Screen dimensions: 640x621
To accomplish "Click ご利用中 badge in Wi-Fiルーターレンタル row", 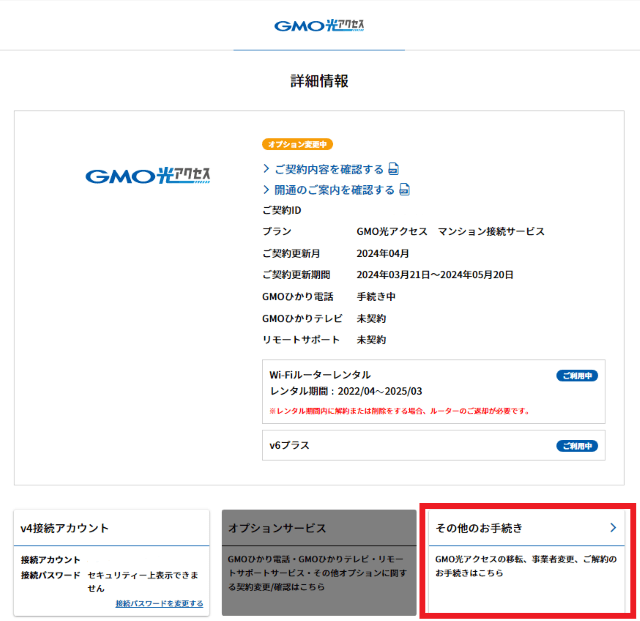I will 577,376.
